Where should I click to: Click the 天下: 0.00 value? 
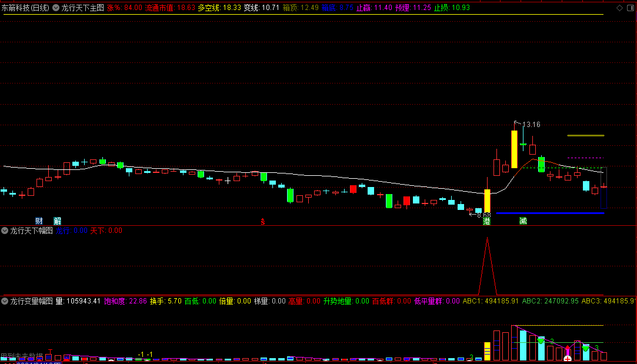[x=106, y=231]
